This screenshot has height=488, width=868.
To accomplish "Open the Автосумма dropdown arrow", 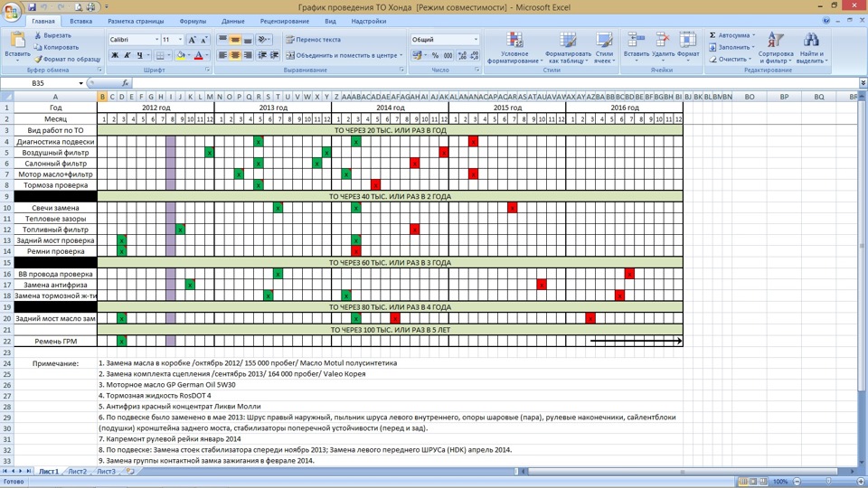I will pyautogui.click(x=753, y=35).
